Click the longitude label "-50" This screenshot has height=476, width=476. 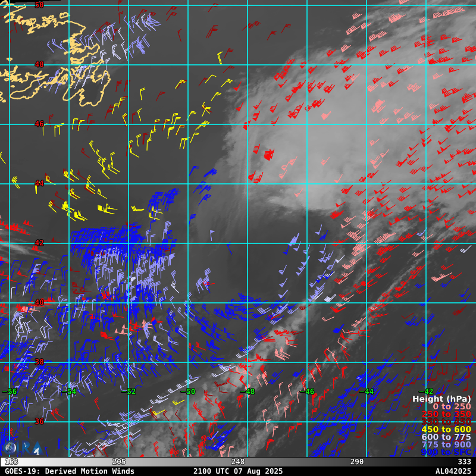coord(188,392)
